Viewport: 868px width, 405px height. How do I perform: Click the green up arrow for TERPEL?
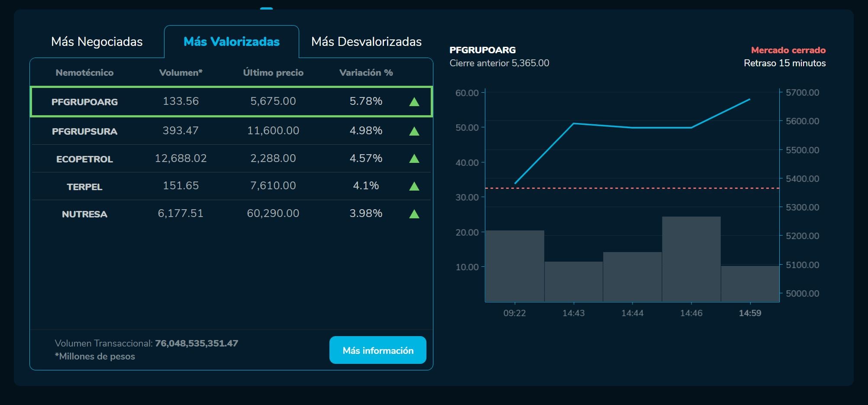click(x=414, y=186)
